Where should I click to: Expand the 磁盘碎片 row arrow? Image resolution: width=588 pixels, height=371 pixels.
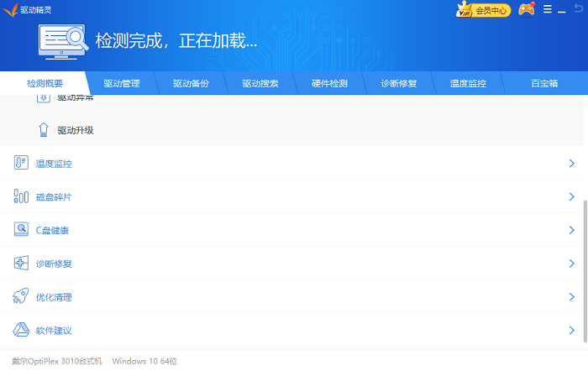(571, 197)
